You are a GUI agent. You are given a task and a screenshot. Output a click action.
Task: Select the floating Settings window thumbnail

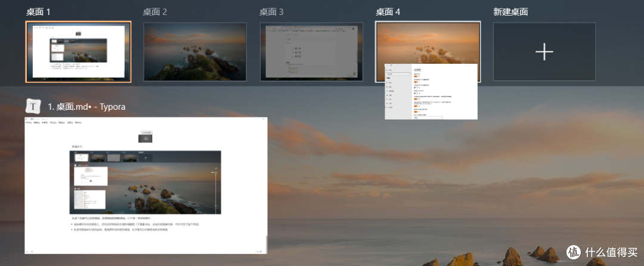tap(431, 91)
